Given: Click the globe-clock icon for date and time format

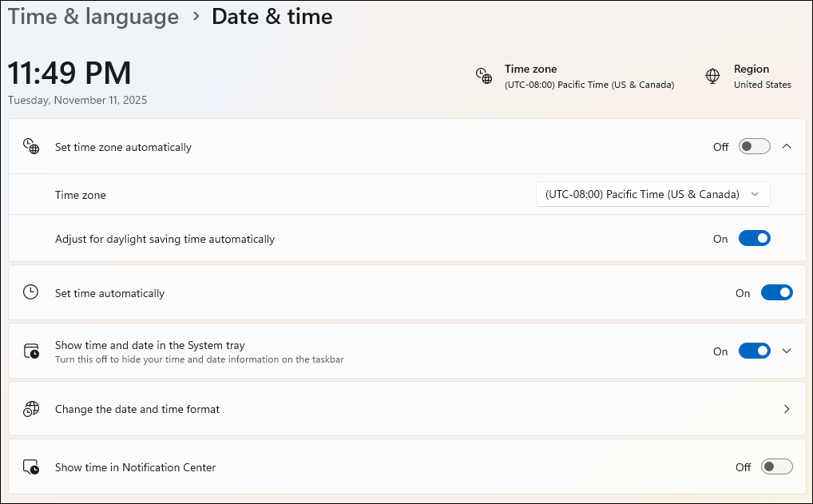Looking at the screenshot, I should [x=30, y=408].
